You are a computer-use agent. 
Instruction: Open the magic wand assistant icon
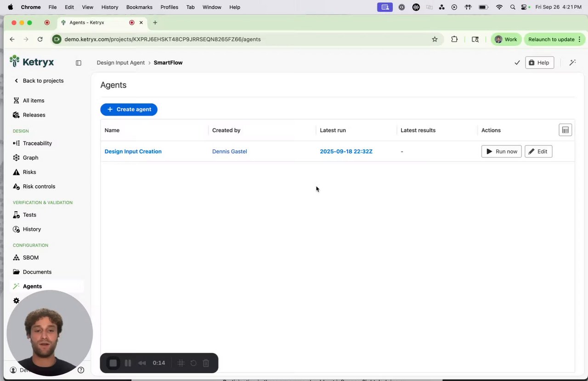pos(572,62)
